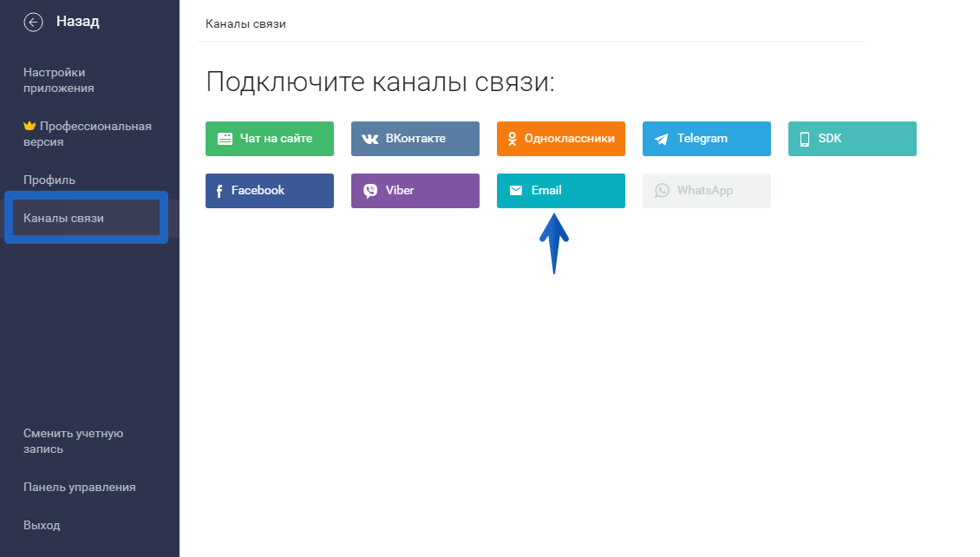This screenshot has height=557, width=980.
Task: Click the Facebook f logo icon
Action: pos(219,191)
